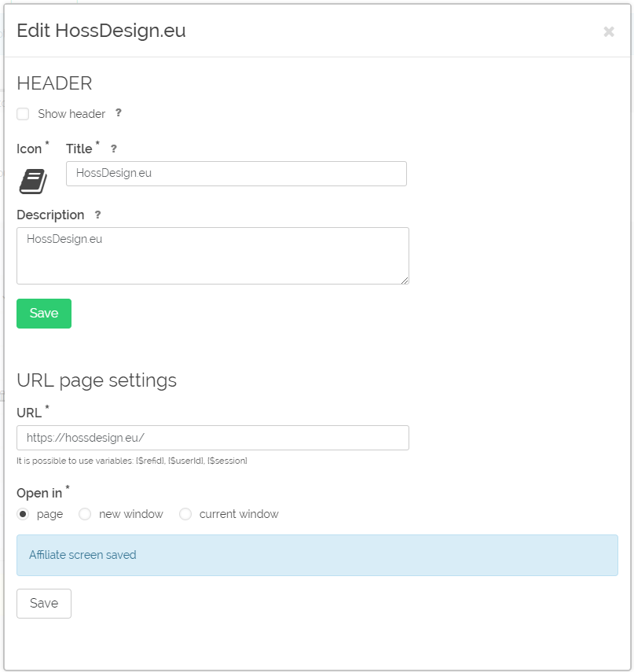Click the "Affiliate screen saved" notification banner
This screenshot has height=672, width=634.
[317, 555]
